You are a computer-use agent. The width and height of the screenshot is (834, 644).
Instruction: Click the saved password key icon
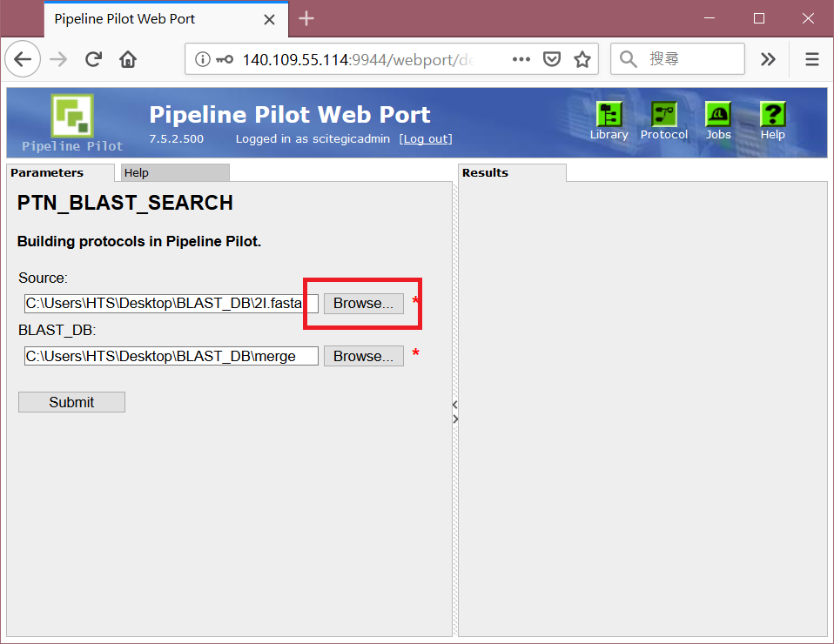pos(225,59)
